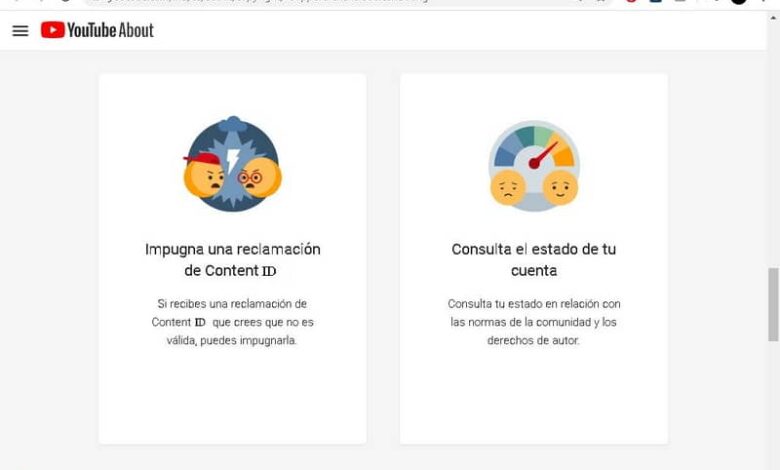Viewport: 780px width, 470px height.
Task: Open 'Consulta el estado de tu cuenta' heading
Action: (534, 260)
